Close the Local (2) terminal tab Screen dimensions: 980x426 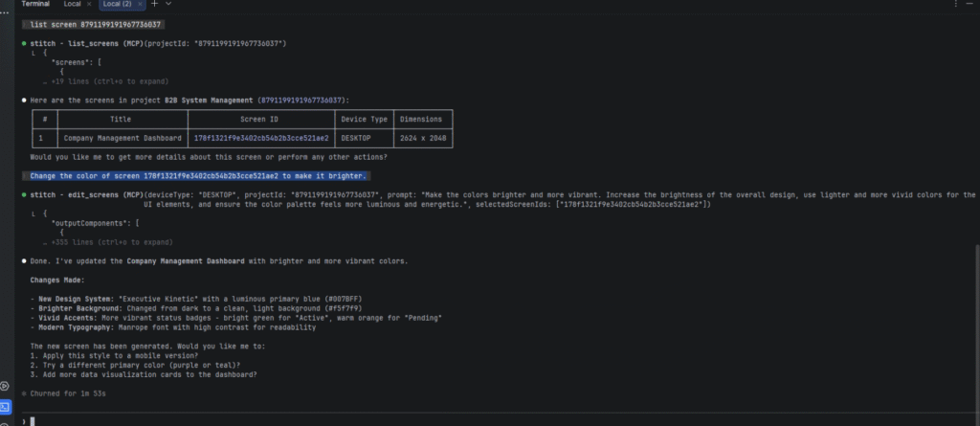[x=141, y=5]
